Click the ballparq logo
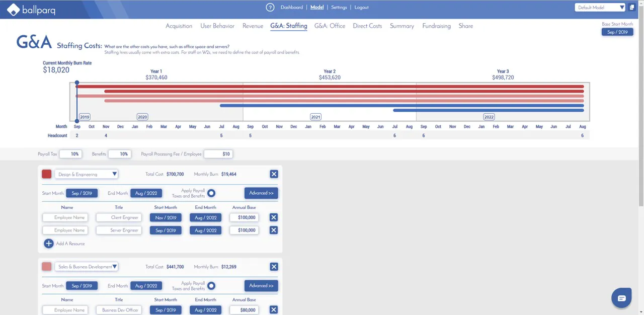 32,9
